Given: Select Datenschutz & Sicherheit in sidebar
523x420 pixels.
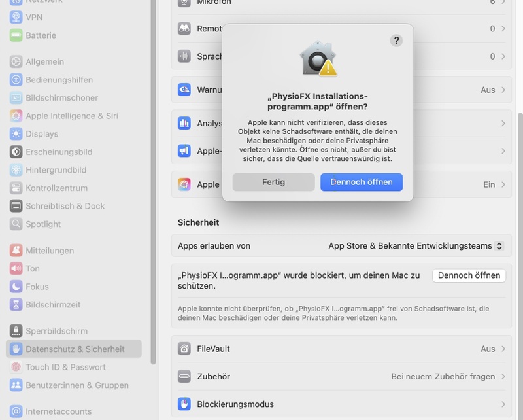Looking at the screenshot, I should pyautogui.click(x=74, y=349).
